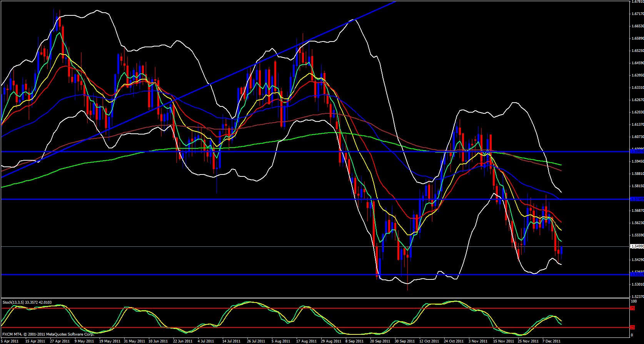Click the 20 Sep 2011 date marker
Screen dimensions: 644x344
coord(380,341)
